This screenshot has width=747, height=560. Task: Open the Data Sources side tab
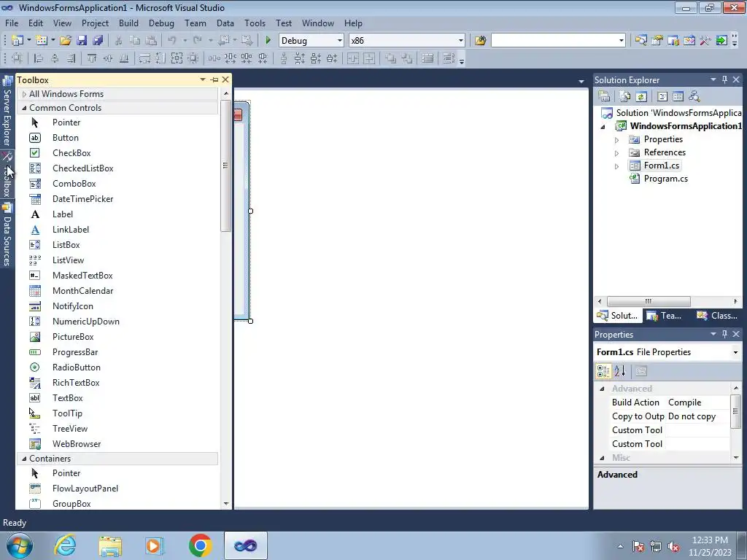pyautogui.click(x=7, y=235)
